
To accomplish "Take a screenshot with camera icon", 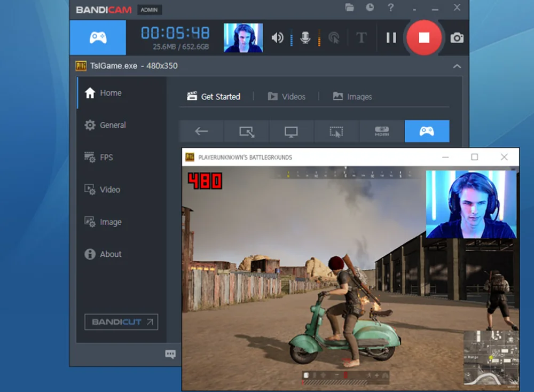I will click(x=457, y=38).
